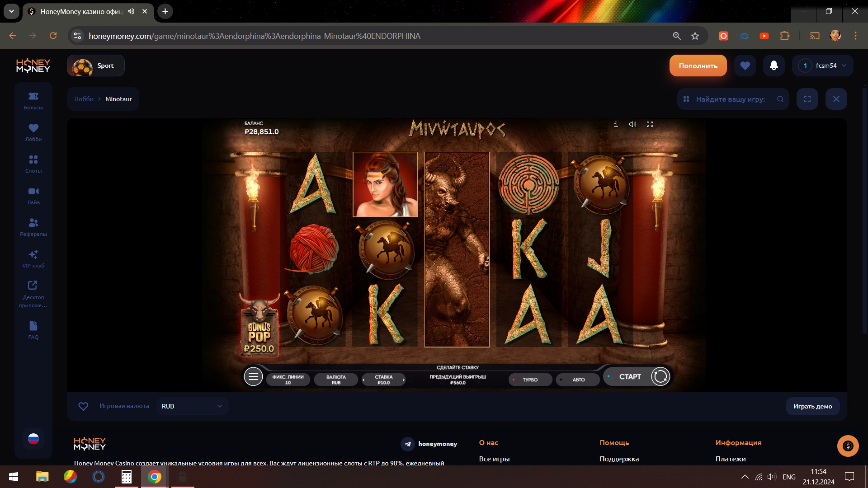Add Minotaur to favorites heart below game

coord(83,406)
